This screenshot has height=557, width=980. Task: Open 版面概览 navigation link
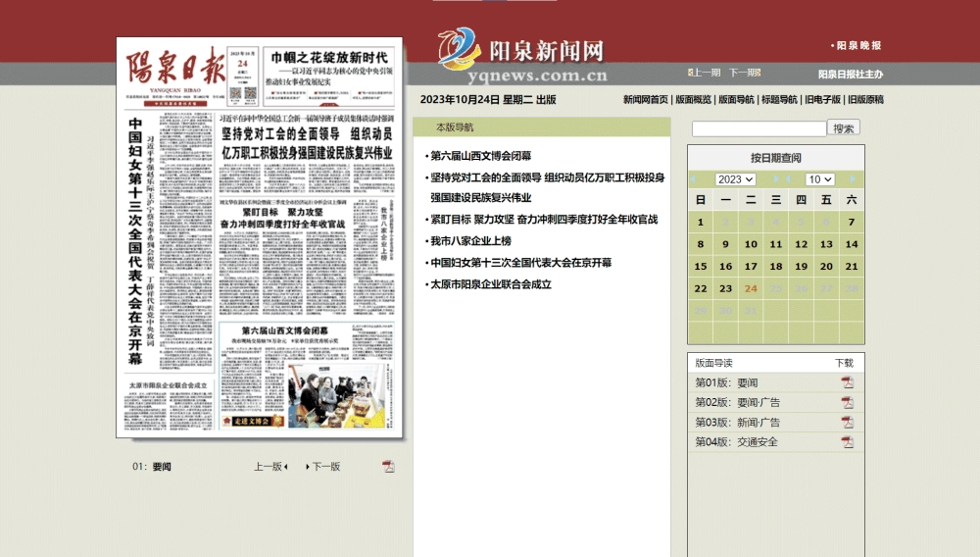point(693,99)
